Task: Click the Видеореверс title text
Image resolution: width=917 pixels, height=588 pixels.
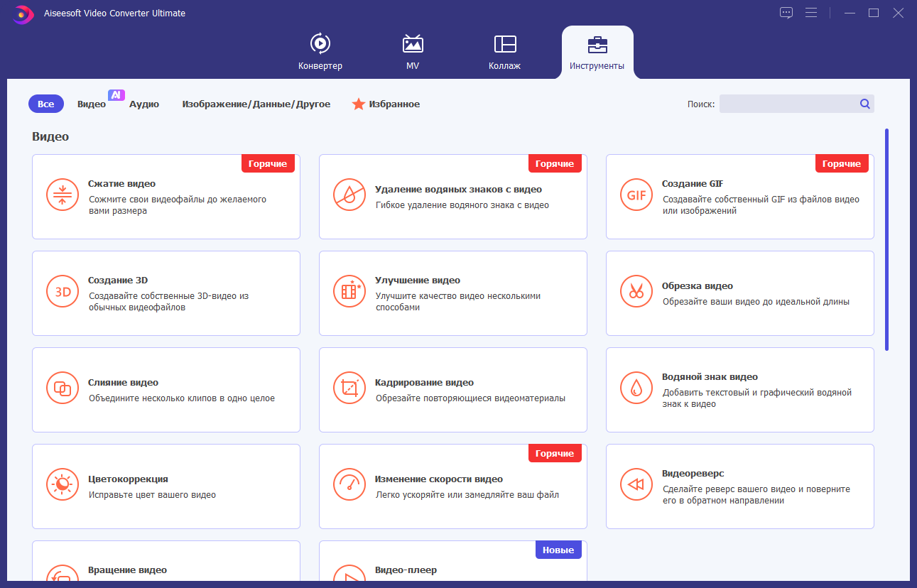Action: pyautogui.click(x=693, y=474)
